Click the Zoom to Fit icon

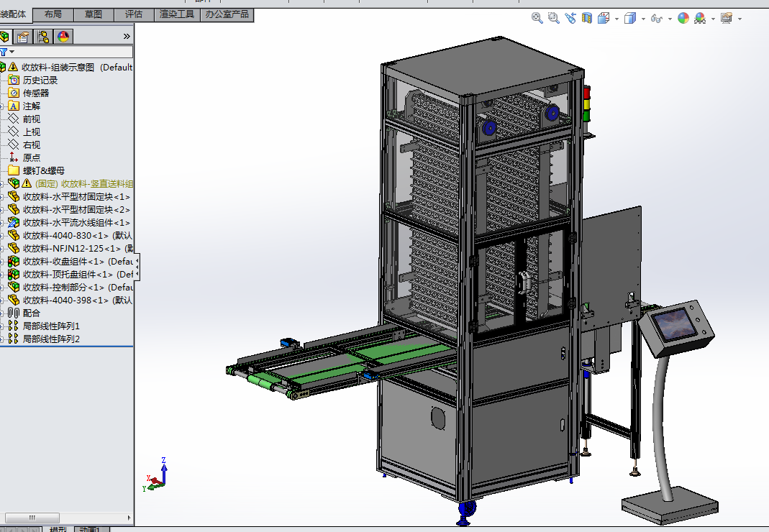tap(537, 18)
